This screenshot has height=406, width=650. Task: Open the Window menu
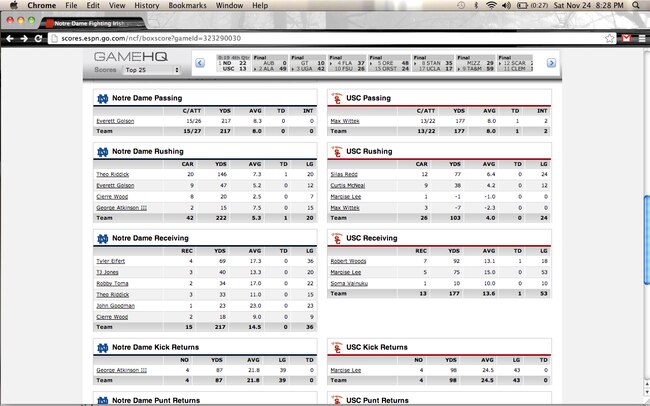pos(229,5)
